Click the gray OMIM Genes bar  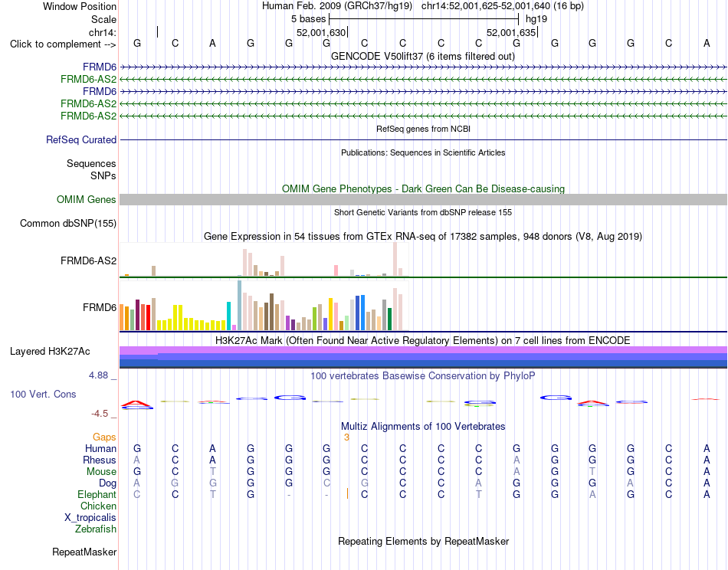tap(423, 200)
